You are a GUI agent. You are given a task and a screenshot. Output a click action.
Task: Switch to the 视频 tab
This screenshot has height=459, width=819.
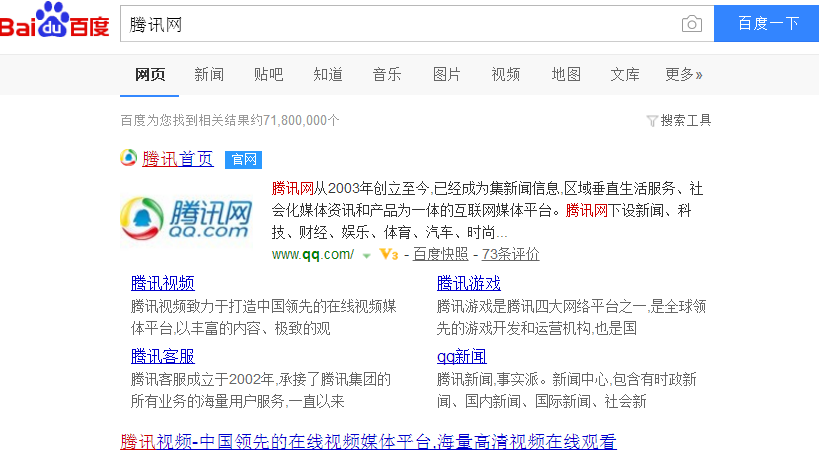pos(506,75)
